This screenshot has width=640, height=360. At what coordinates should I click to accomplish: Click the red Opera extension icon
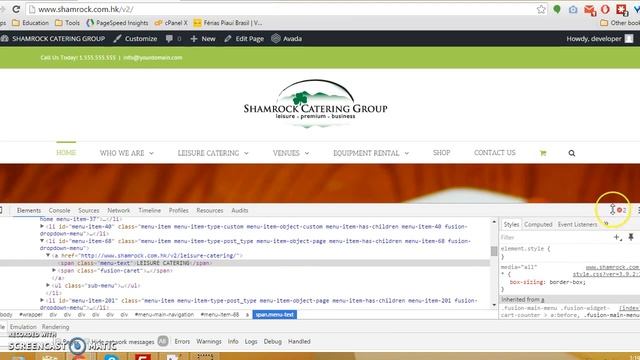[605, 9]
